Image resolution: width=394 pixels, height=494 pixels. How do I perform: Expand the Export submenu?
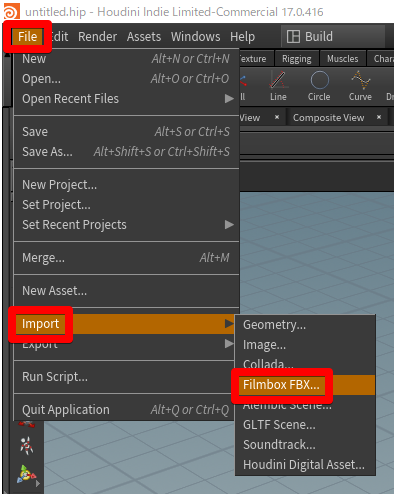pyautogui.click(x=127, y=344)
